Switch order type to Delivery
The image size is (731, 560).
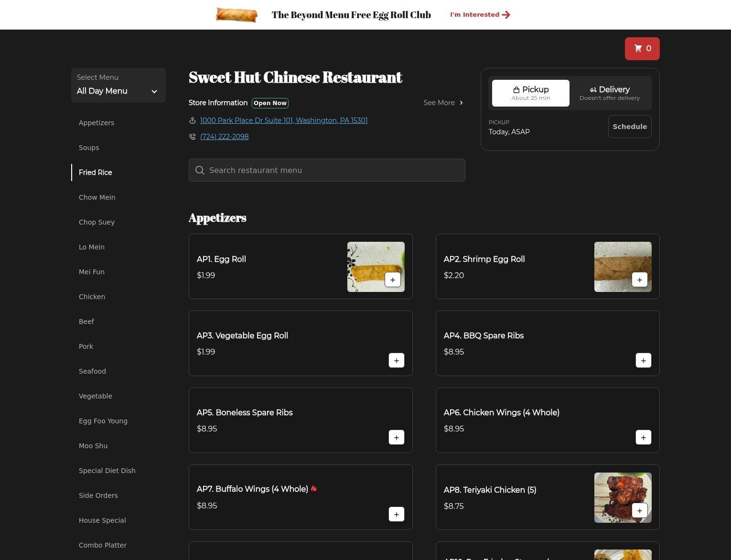609,93
